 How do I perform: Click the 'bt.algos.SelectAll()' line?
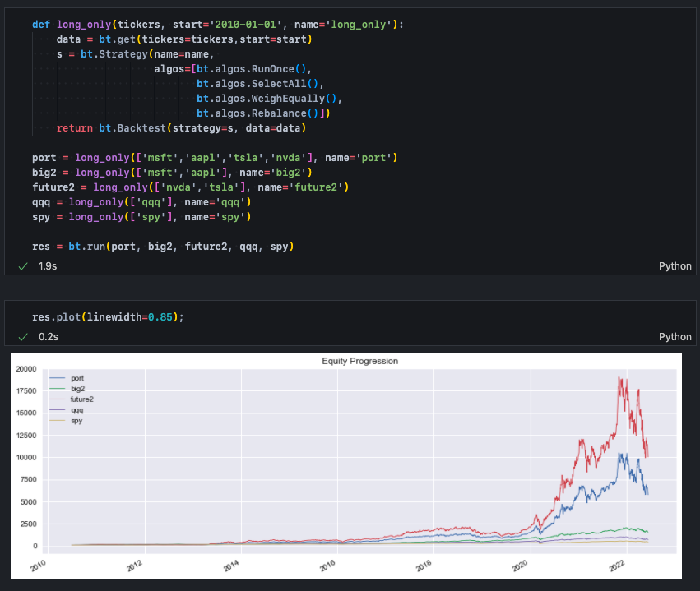(x=260, y=83)
